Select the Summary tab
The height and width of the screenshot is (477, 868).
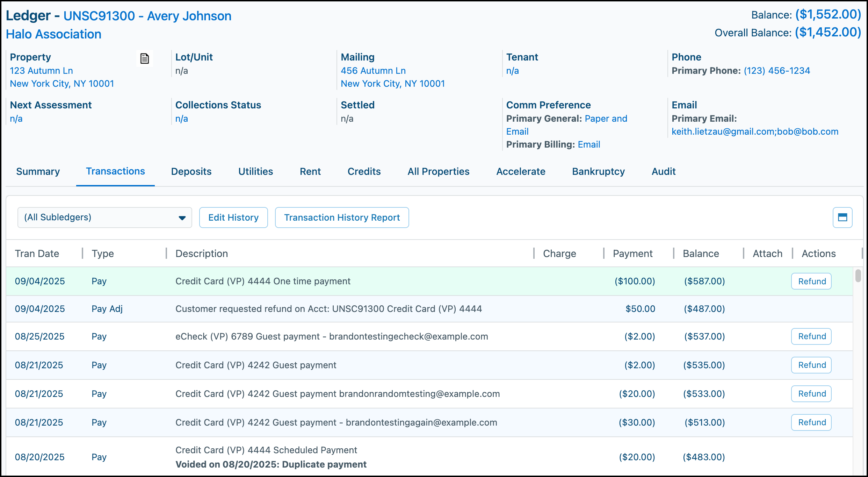[x=38, y=171]
